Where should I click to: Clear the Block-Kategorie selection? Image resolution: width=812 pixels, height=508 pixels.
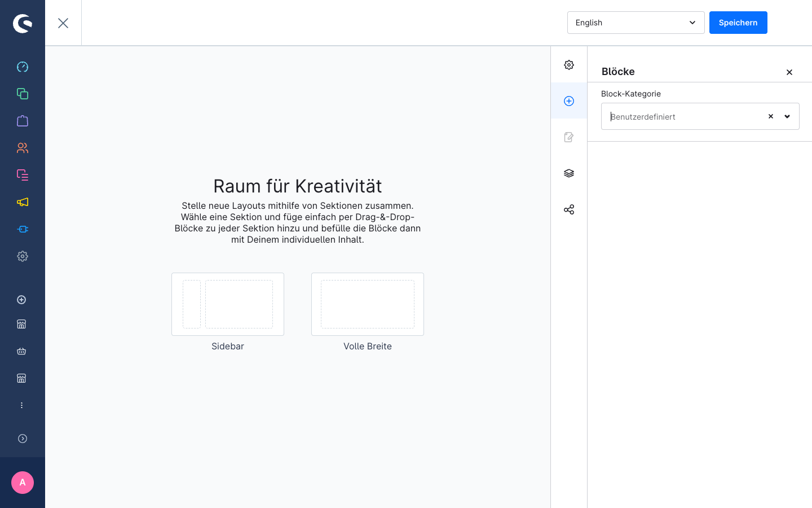(x=771, y=116)
